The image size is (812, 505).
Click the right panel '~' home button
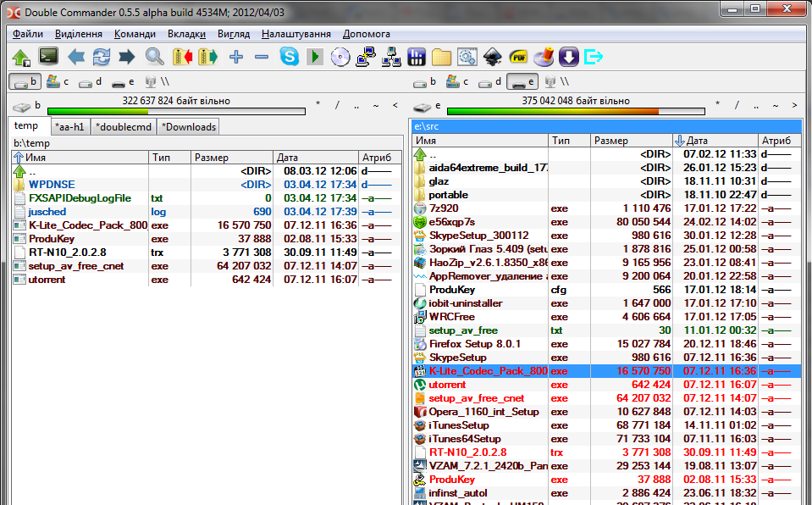tap(776, 105)
